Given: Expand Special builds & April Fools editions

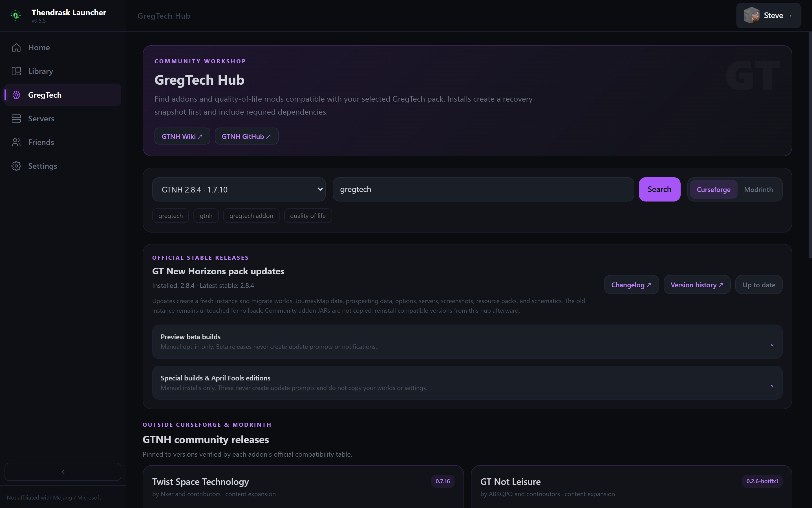Looking at the screenshot, I should coord(467,383).
